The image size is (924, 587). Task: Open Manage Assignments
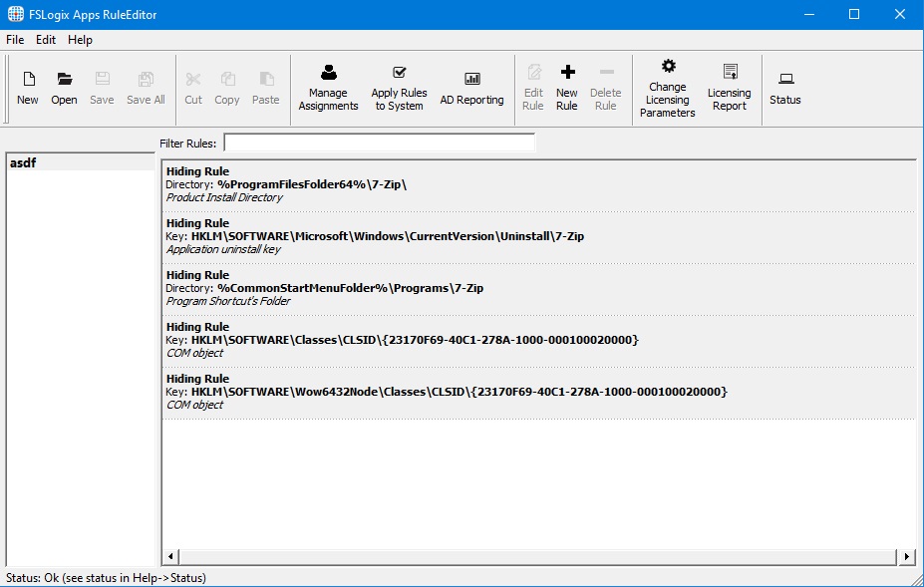point(328,89)
